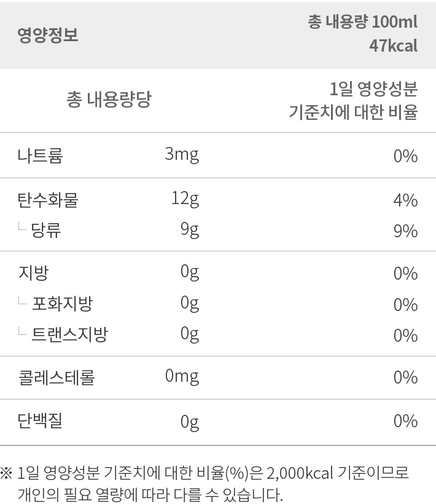Select the 총 내용량 100ml text
This screenshot has height=504, width=436.
click(x=362, y=22)
